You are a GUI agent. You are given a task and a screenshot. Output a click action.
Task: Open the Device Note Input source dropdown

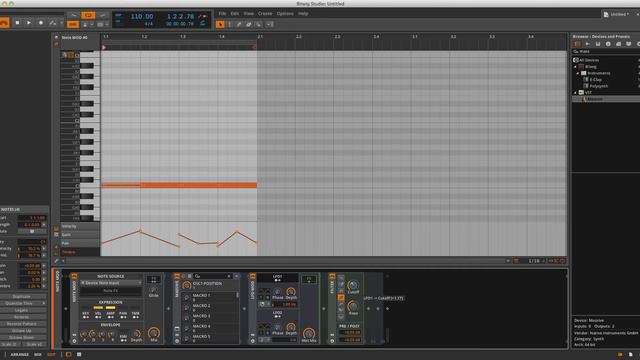(x=111, y=283)
